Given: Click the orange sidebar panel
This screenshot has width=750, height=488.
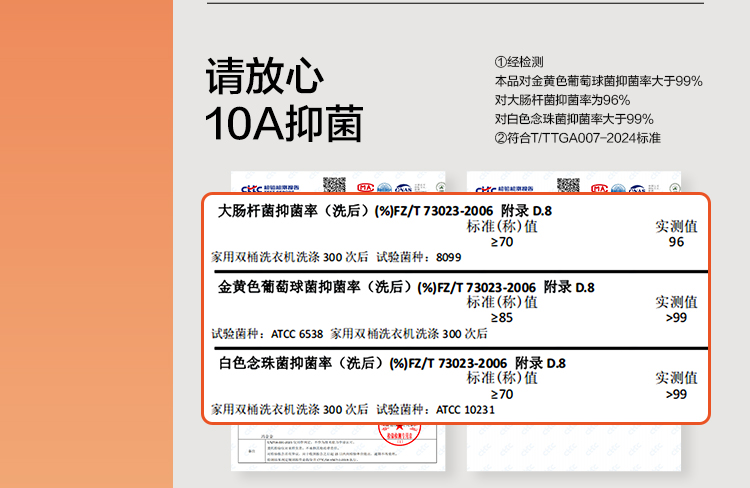Looking at the screenshot, I should point(86,244).
